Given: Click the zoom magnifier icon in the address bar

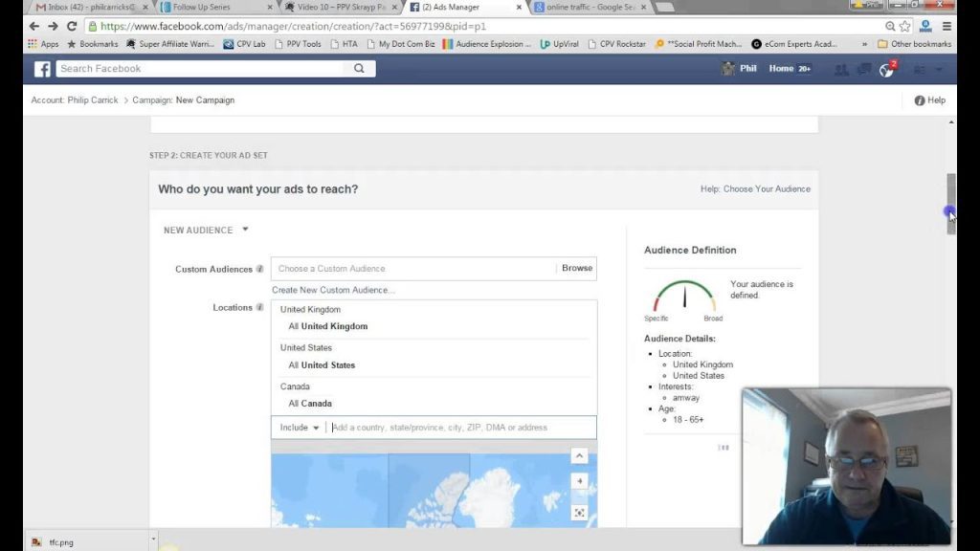Looking at the screenshot, I should (890, 26).
